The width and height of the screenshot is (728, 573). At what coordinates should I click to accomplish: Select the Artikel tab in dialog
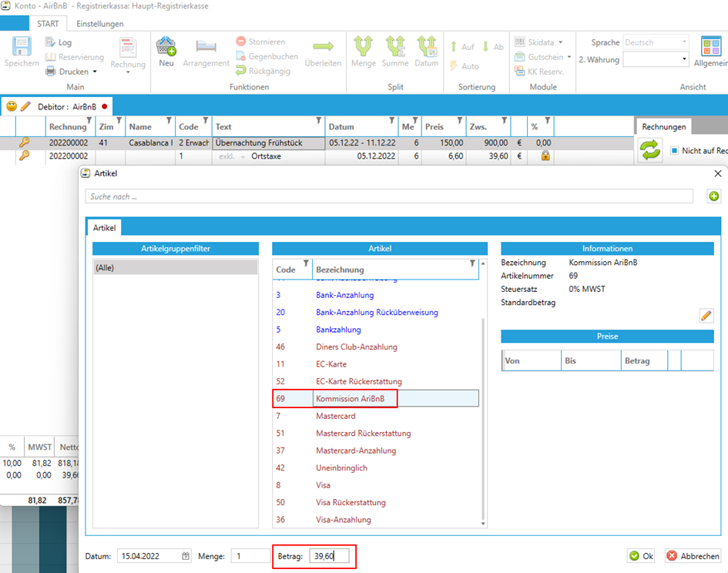(103, 228)
